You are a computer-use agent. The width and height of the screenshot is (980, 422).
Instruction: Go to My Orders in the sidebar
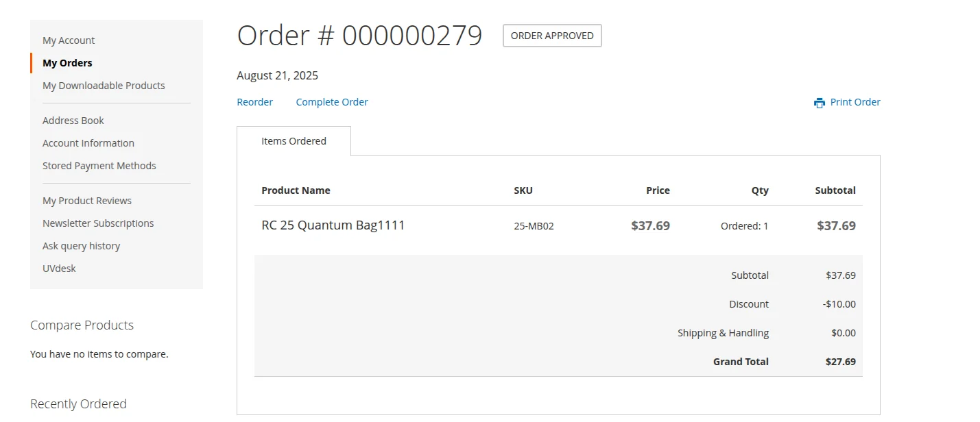67,63
